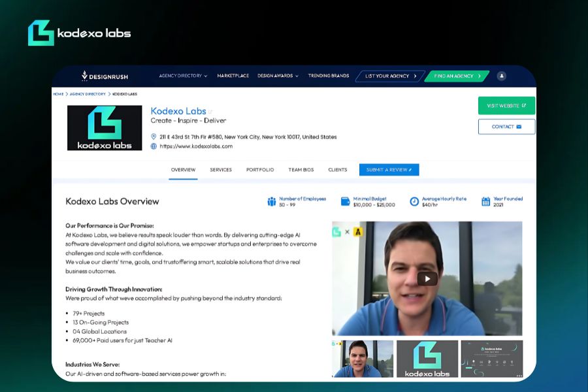Click the 'Industries We Serve:' heading
588x392 pixels.
click(93, 365)
